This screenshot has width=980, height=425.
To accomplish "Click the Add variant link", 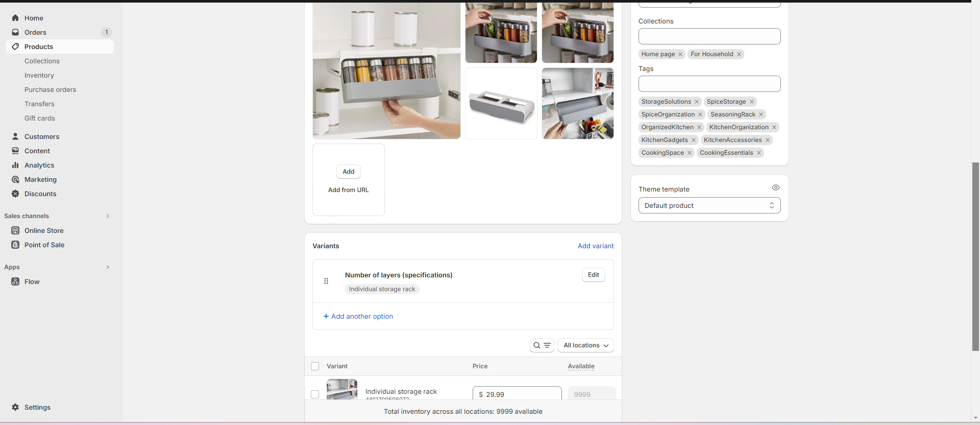I will pos(596,246).
